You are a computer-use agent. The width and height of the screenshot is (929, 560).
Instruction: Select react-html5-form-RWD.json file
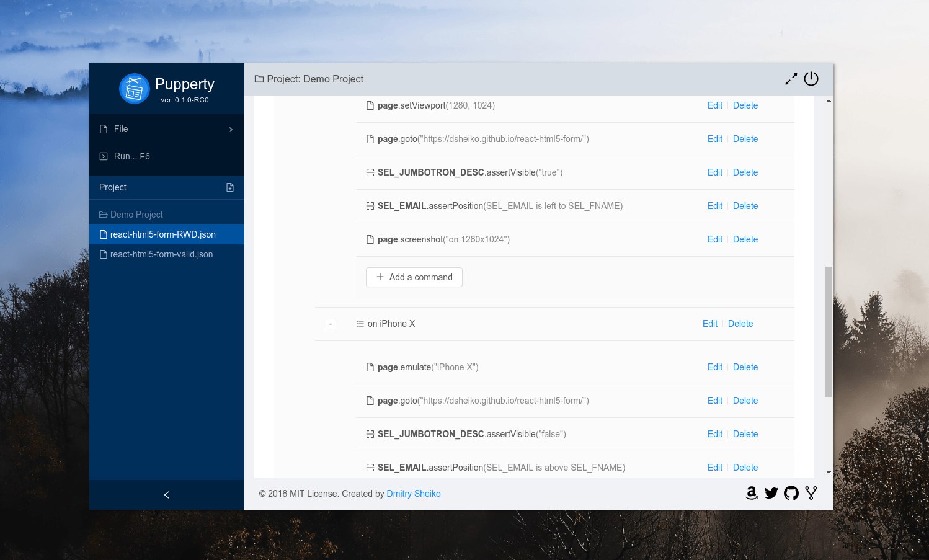point(167,234)
